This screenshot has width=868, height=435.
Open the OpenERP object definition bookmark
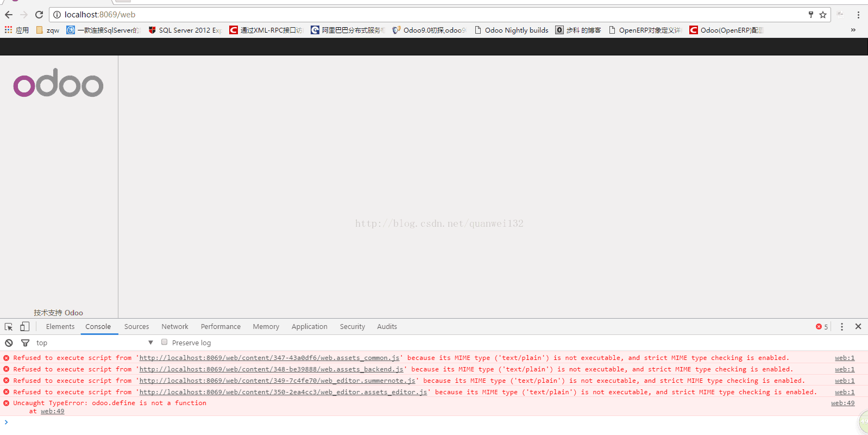645,30
